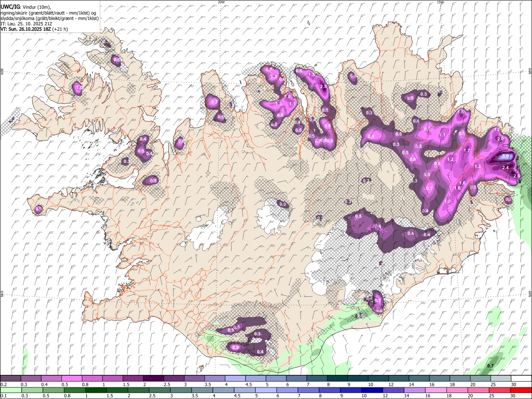Image resolution: width=532 pixels, height=399 pixels.
Task: Click the '2.5' value on the map
Action: pos(324,86)
